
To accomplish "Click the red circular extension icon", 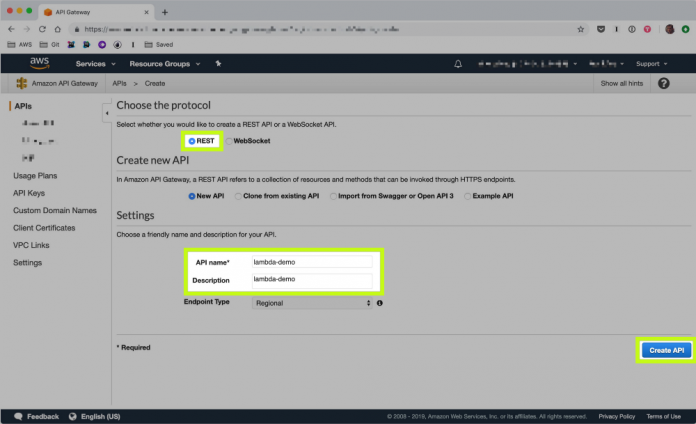I will tap(648, 29).
